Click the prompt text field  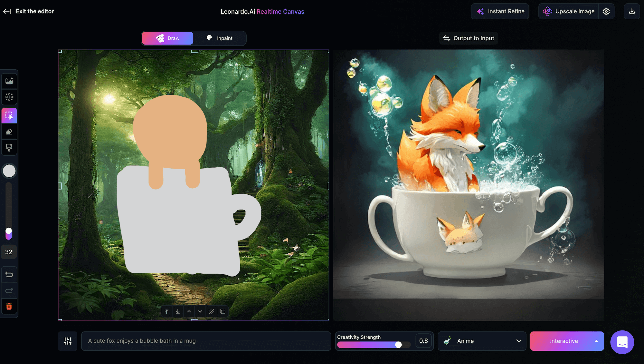[x=206, y=341]
